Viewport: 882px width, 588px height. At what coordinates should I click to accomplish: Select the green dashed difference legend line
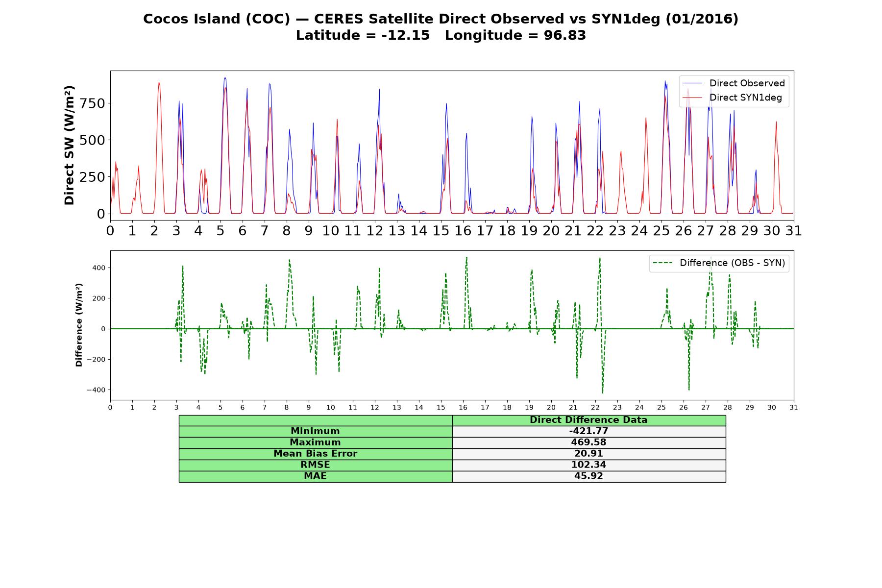(663, 263)
